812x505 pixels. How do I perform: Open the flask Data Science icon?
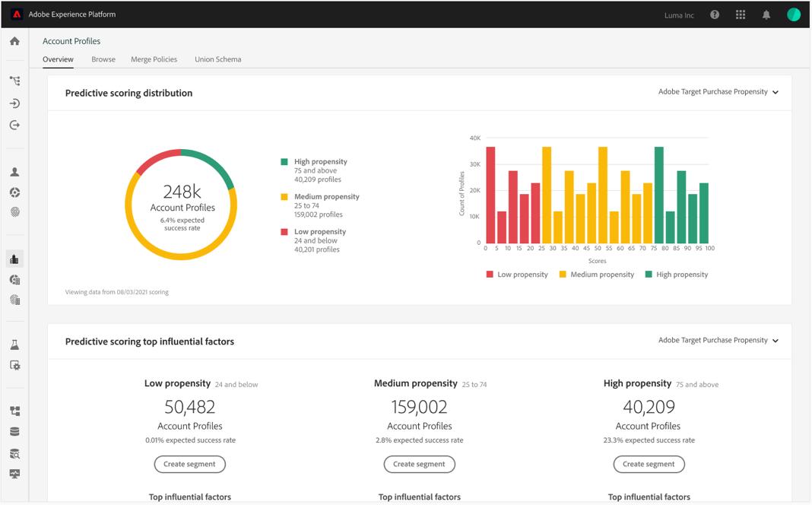pos(14,345)
